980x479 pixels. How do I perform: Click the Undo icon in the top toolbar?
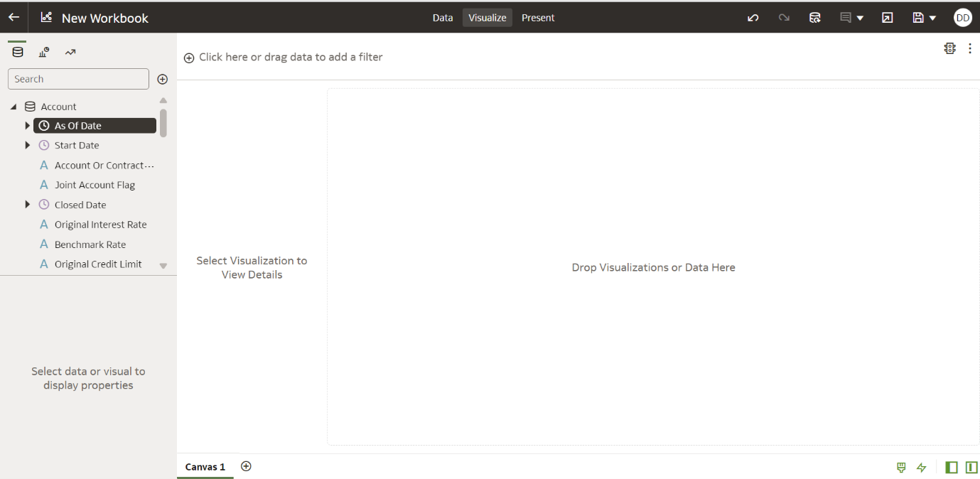coord(753,17)
